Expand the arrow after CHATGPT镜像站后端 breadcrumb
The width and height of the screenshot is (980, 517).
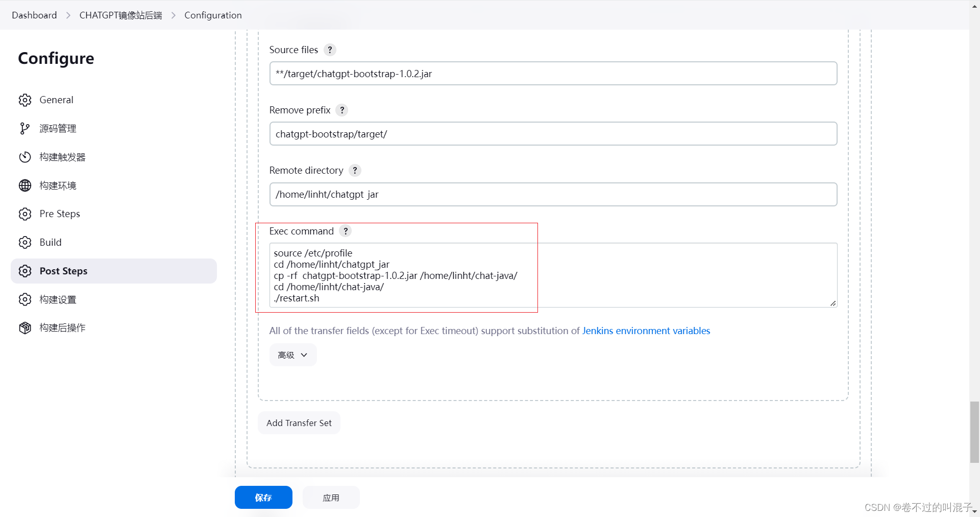174,15
